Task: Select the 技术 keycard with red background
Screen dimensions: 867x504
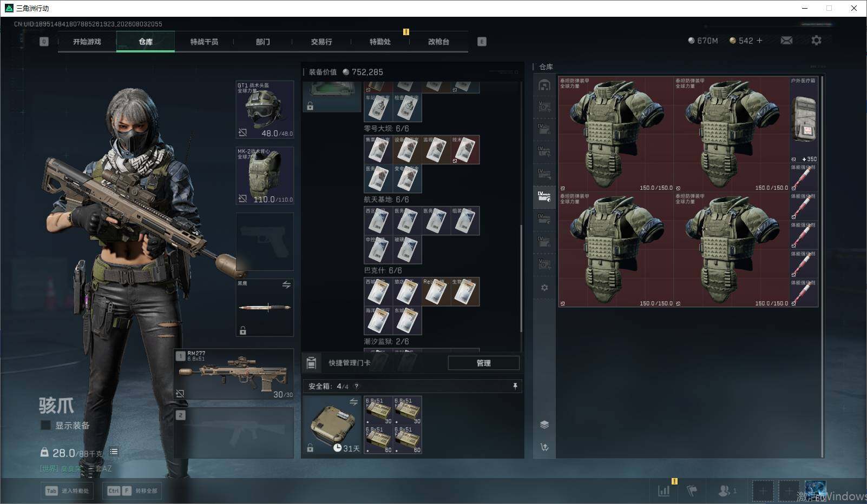Action: tap(465, 150)
